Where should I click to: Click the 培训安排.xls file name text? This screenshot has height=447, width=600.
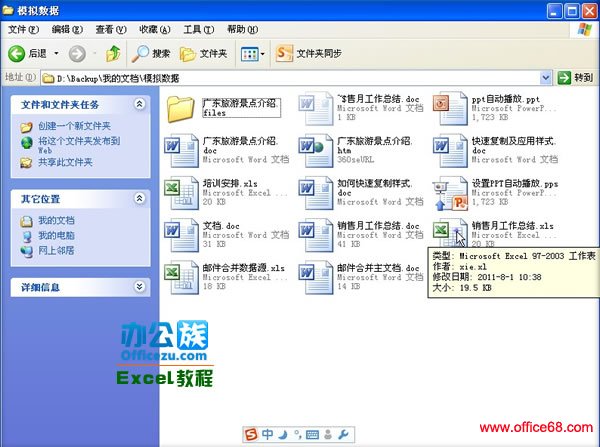point(230,183)
